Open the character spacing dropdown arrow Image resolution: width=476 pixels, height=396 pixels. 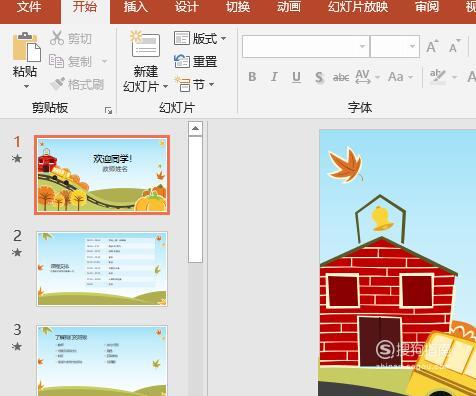click(x=377, y=77)
